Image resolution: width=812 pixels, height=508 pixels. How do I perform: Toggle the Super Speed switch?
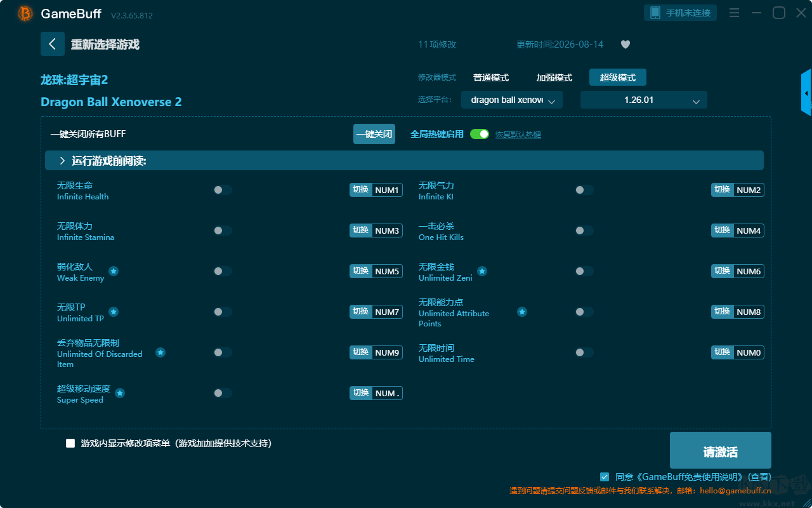tap(223, 393)
